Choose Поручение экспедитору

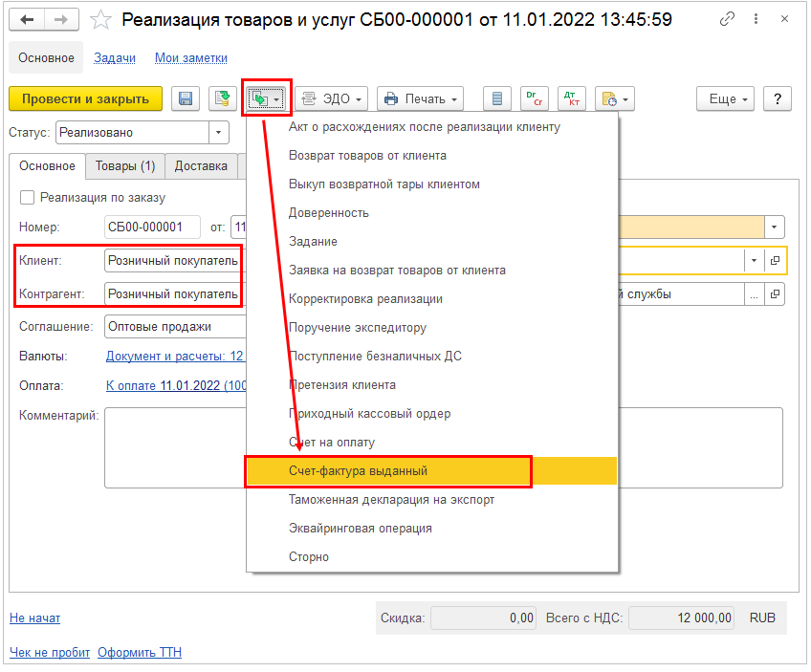click(x=432, y=328)
